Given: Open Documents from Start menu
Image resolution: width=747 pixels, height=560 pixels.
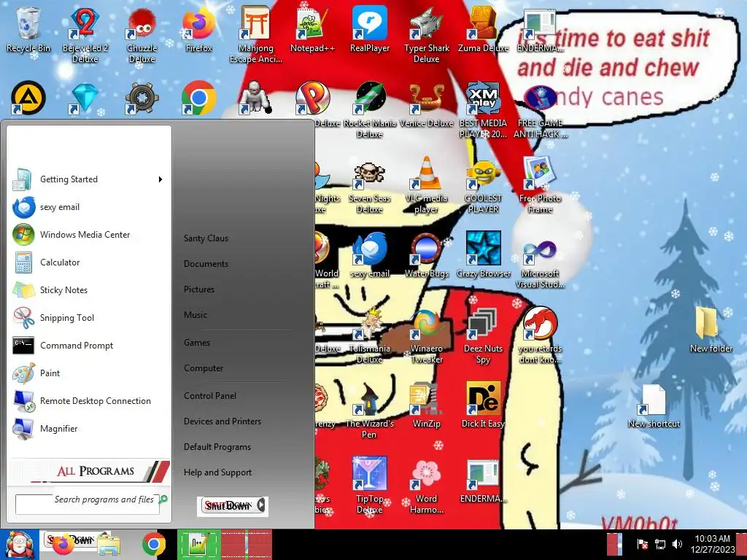Looking at the screenshot, I should click(x=206, y=264).
